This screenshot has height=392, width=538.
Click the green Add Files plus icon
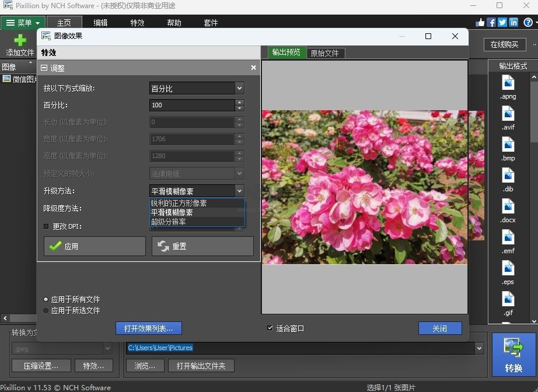click(x=20, y=40)
